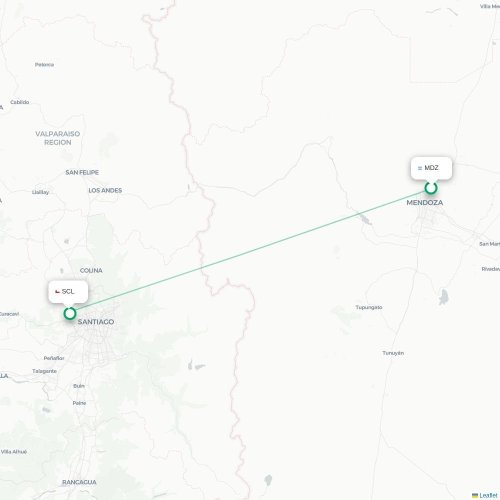This screenshot has width=500, height=500.
Task: Click the MENDOZA city label
Action: coord(425,202)
